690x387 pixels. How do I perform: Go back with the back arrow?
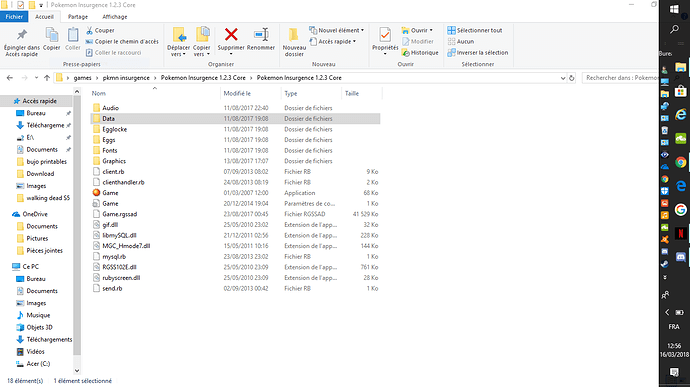tap(10, 78)
